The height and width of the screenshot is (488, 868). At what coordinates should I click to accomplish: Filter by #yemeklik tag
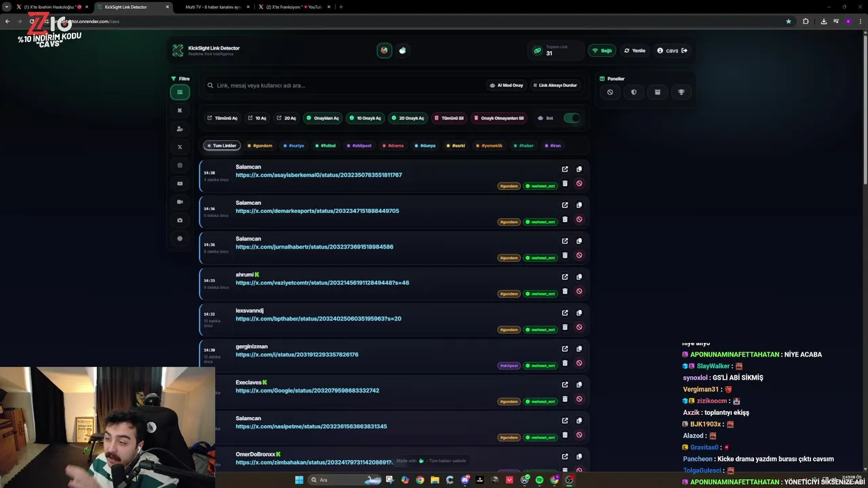pyautogui.click(x=490, y=146)
